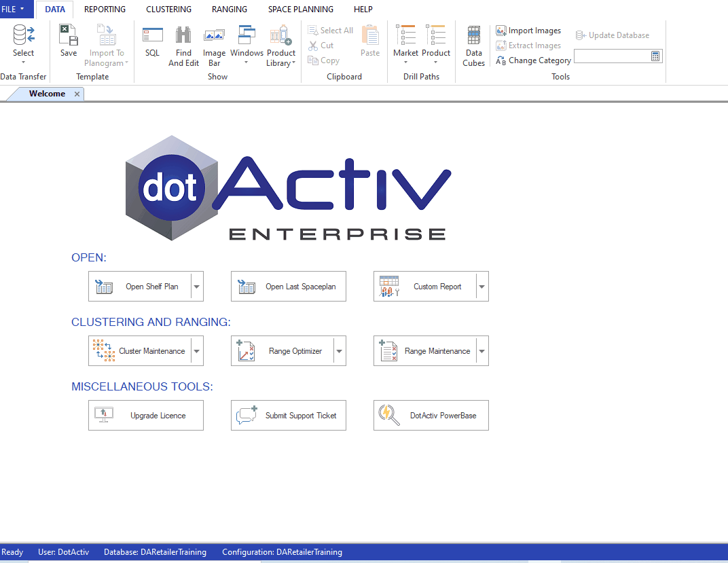728x563 pixels.
Task: Switch to the SPACE PLANNING tab
Action: [300, 10]
